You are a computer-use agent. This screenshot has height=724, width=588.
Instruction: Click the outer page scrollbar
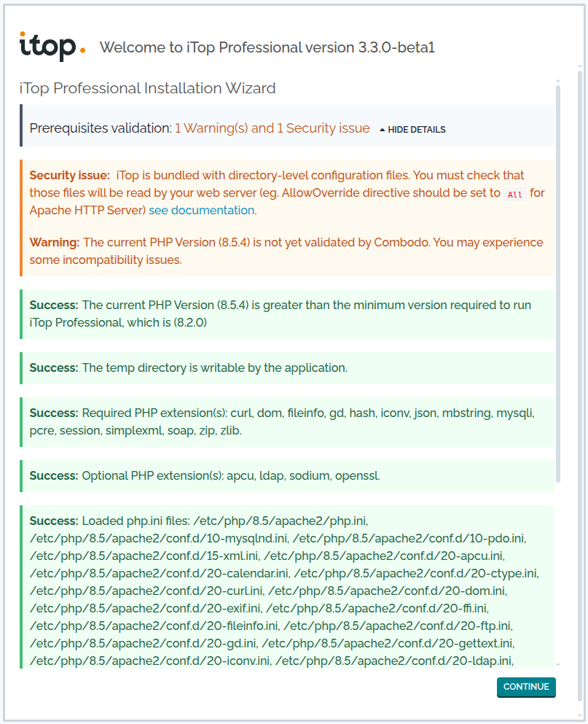point(580,386)
